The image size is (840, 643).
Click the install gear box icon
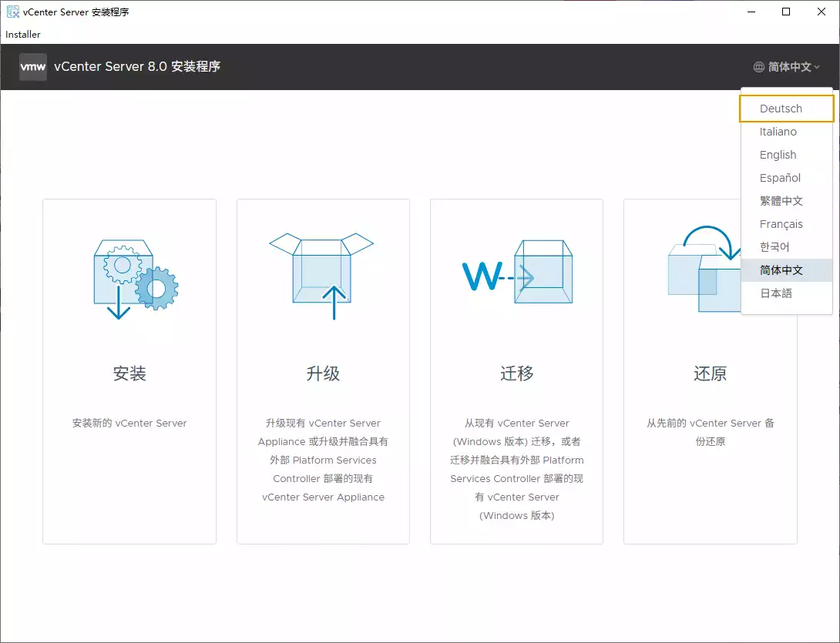coord(136,279)
